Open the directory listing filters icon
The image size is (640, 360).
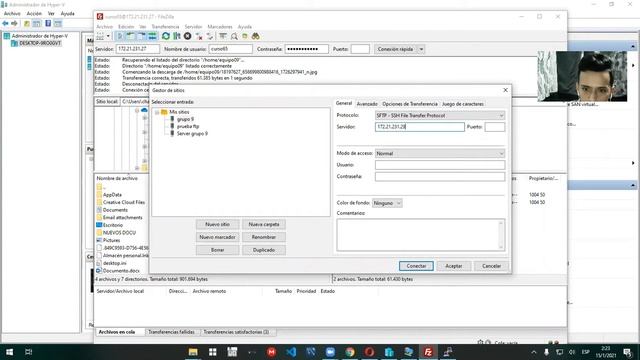[223, 36]
